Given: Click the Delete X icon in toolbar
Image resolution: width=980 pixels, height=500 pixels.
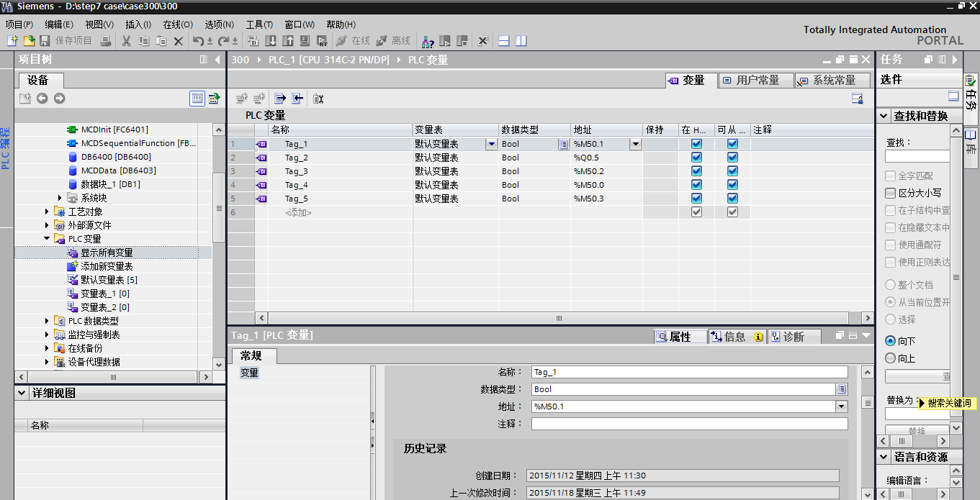Looking at the screenshot, I should pyautogui.click(x=179, y=41).
